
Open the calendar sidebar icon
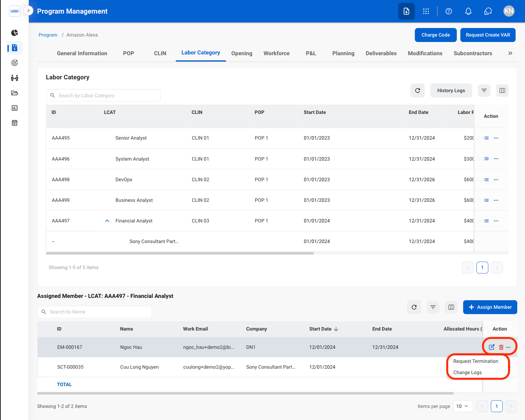[14, 123]
